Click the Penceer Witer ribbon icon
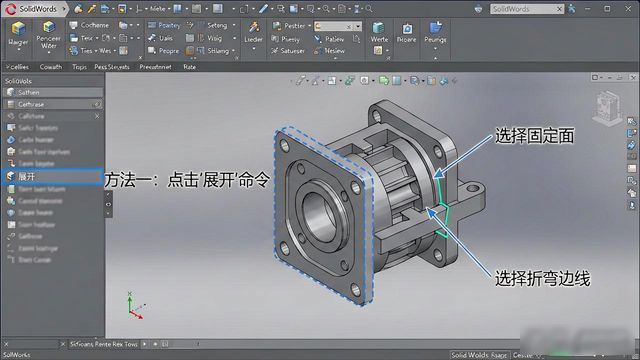Image resolution: width=640 pixels, height=360 pixels. 49,27
